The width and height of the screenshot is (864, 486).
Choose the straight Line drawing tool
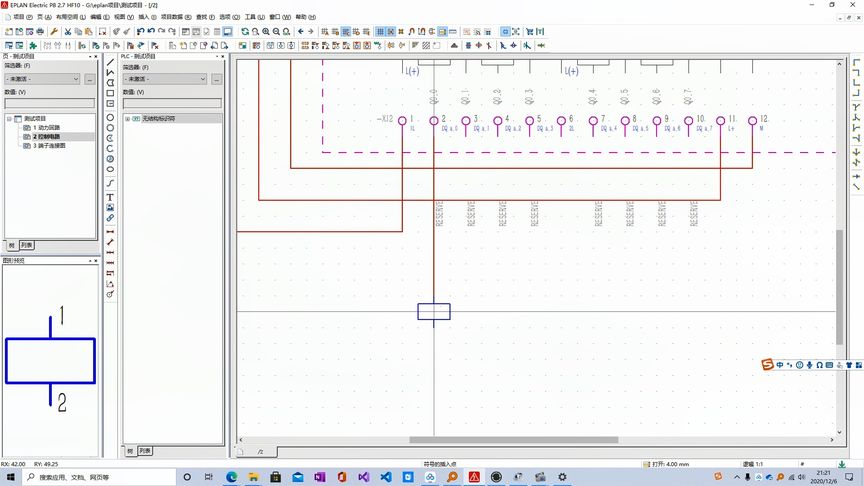(110, 62)
